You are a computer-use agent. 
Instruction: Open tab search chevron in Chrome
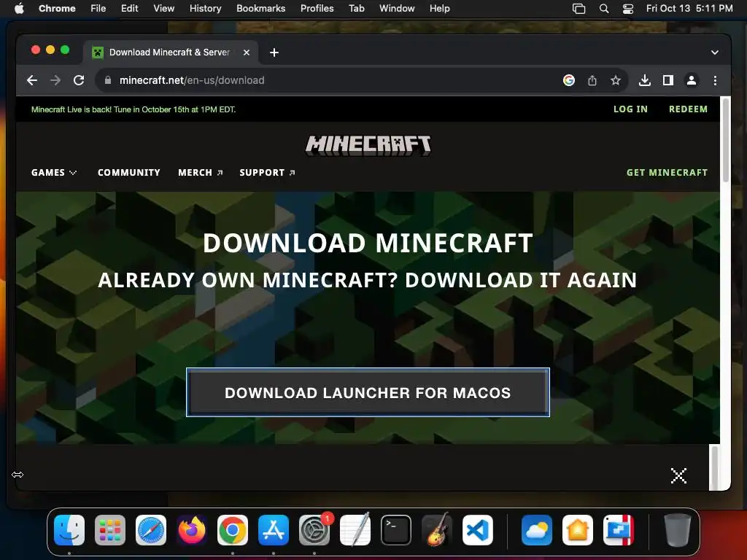point(714,52)
